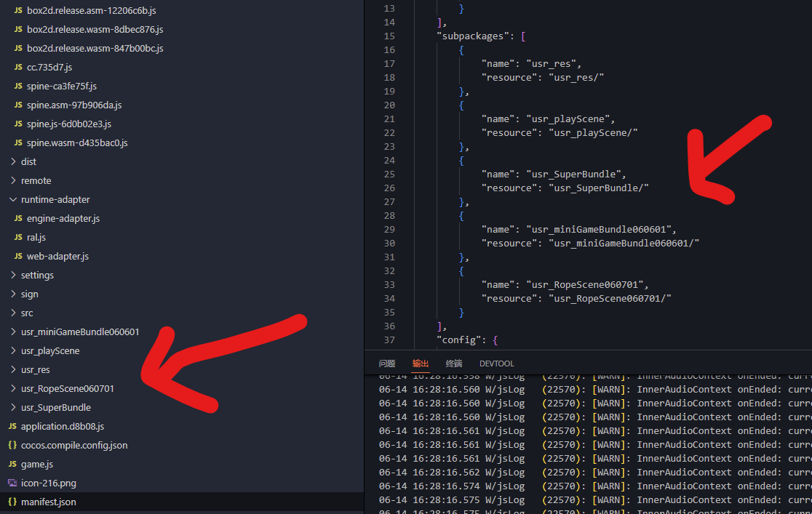Open ral.js file
This screenshot has height=514, width=812.
pyautogui.click(x=36, y=237)
